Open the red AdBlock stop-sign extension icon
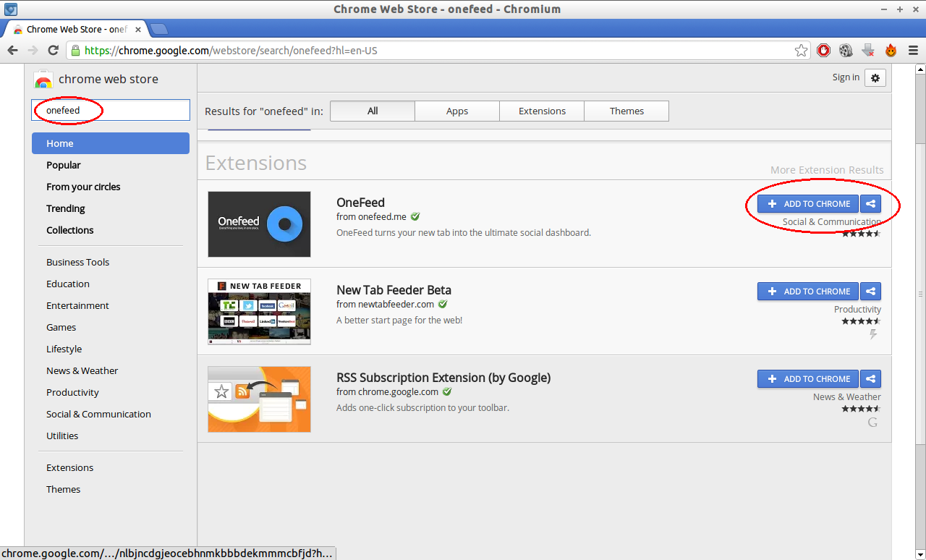 point(823,51)
